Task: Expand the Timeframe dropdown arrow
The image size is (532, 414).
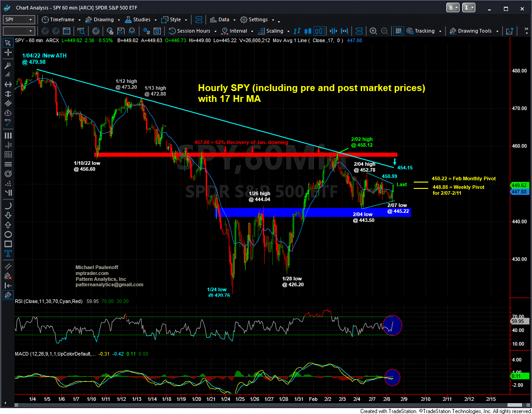Action: [79, 20]
